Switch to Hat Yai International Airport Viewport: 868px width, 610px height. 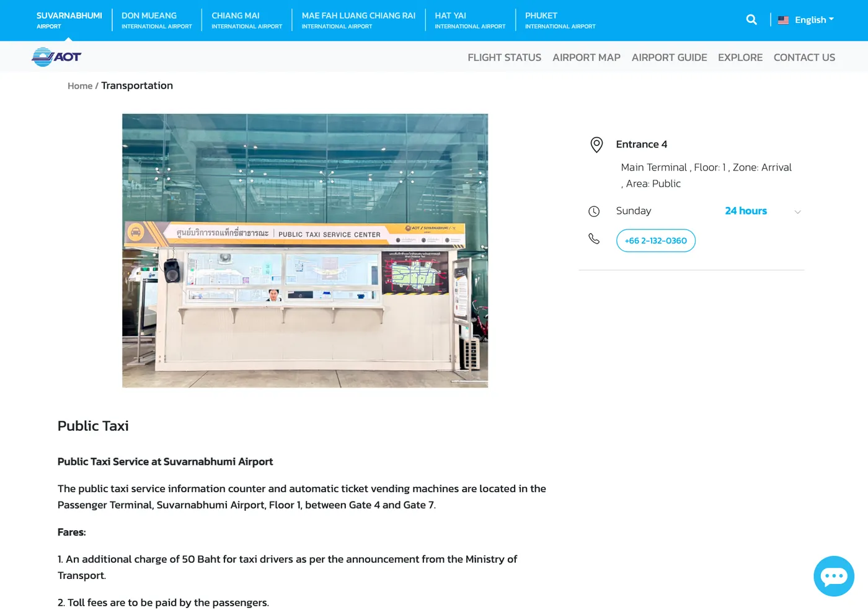click(470, 20)
